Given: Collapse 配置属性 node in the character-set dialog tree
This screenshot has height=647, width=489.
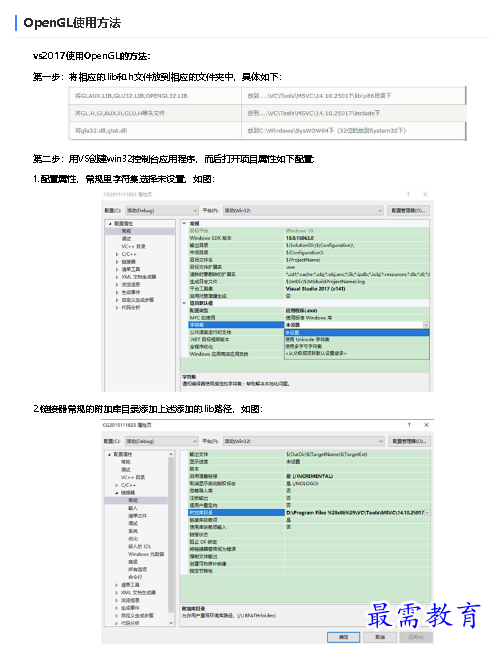Looking at the screenshot, I should 110,223.
